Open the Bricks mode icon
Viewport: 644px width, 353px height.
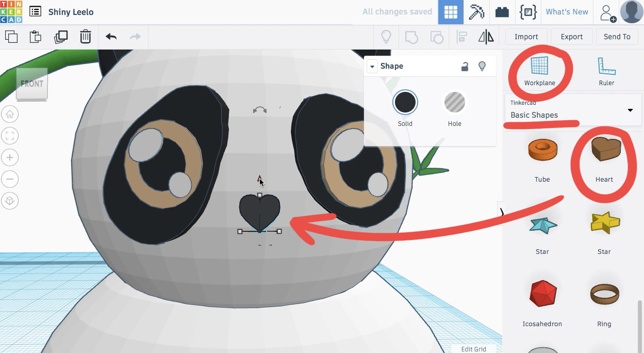tap(502, 12)
